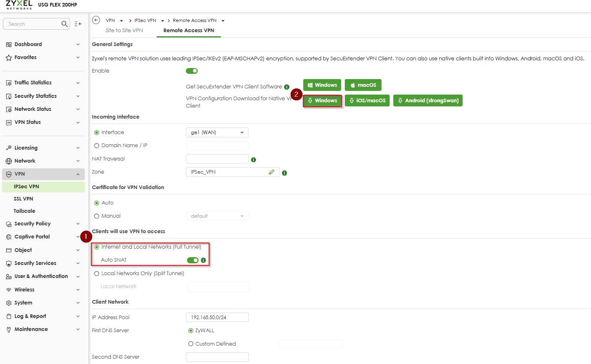Click the Licensing key icon
The height and width of the screenshot is (364, 591).
click(9, 148)
